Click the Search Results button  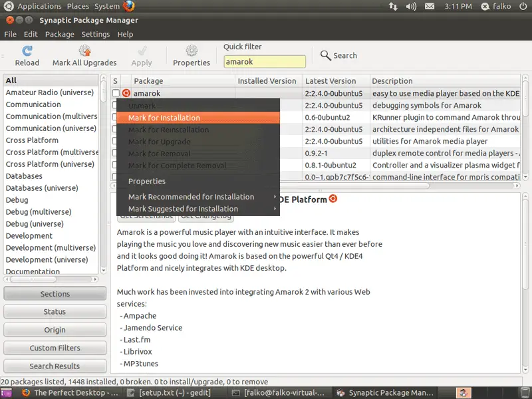coord(55,366)
